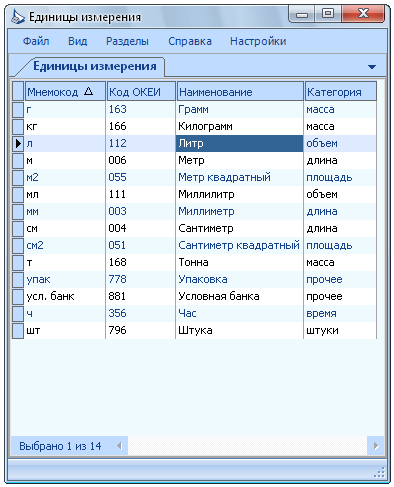Tick the row selector for Миллиметр
The height and width of the screenshot is (487, 394).
pos(18,212)
